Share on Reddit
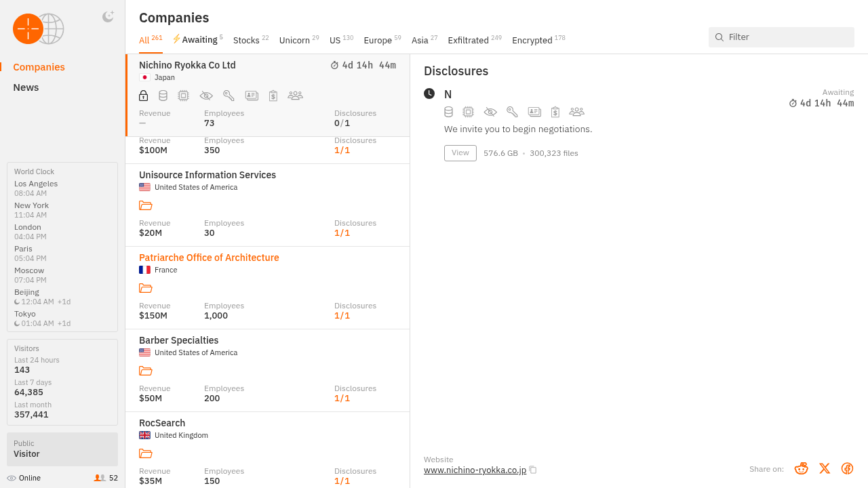Screen dimensions: 868x488 coord(802,468)
